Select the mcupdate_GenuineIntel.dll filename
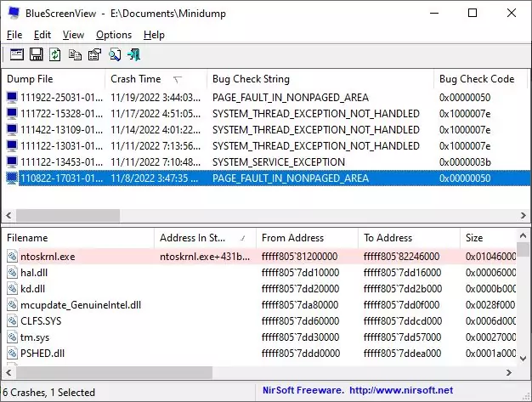The width and height of the screenshot is (532, 402). [81, 305]
